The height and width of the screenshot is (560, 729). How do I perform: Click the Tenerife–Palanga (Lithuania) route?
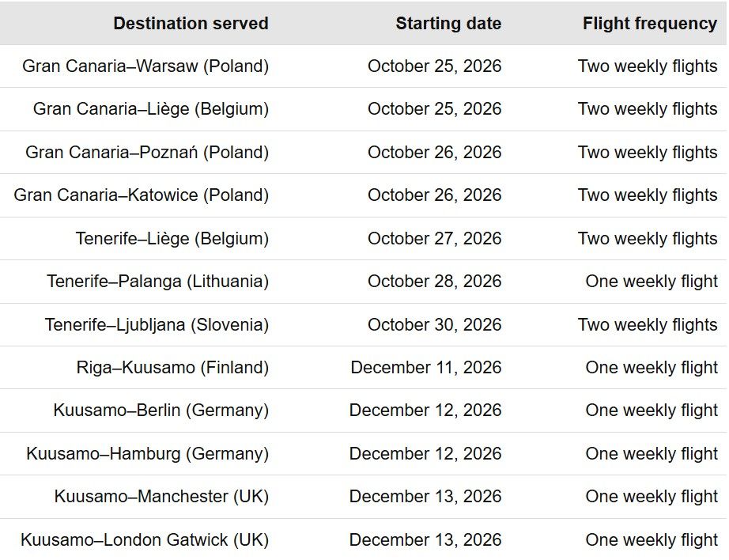point(157,282)
